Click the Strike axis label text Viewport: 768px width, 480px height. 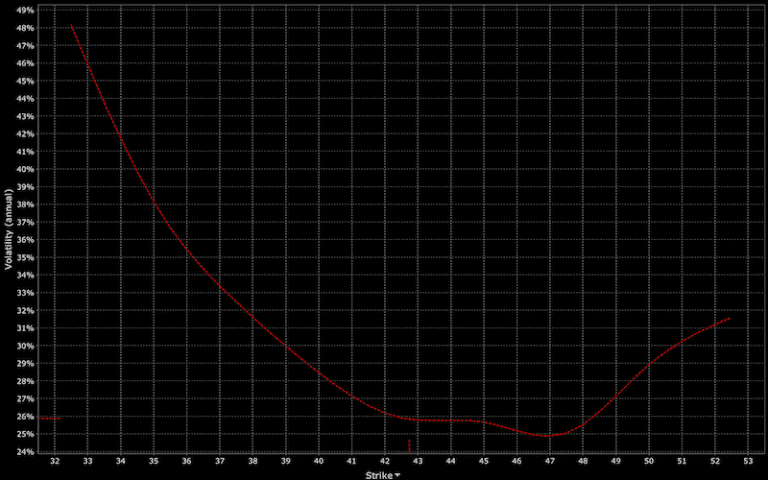point(379,475)
